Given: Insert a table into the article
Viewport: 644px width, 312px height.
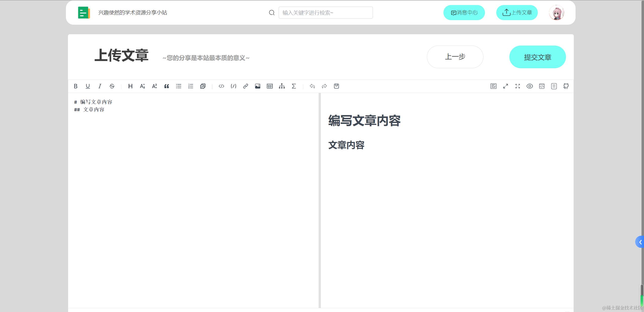Looking at the screenshot, I should [270, 86].
